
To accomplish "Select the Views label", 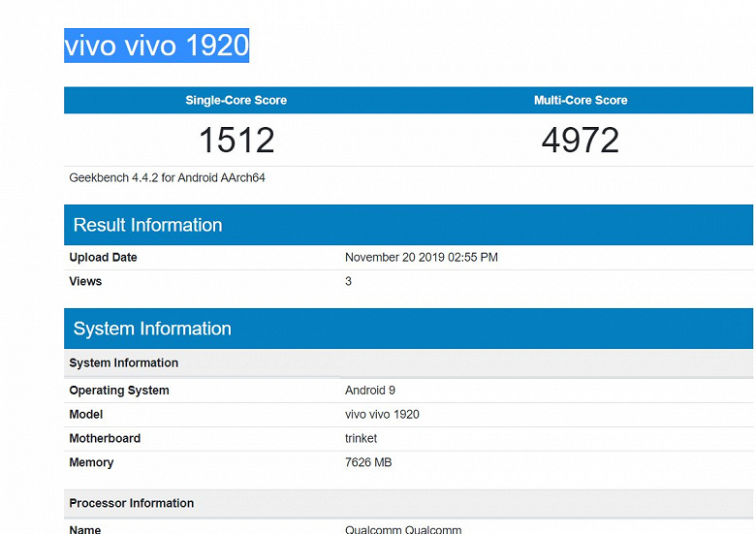I will point(85,281).
